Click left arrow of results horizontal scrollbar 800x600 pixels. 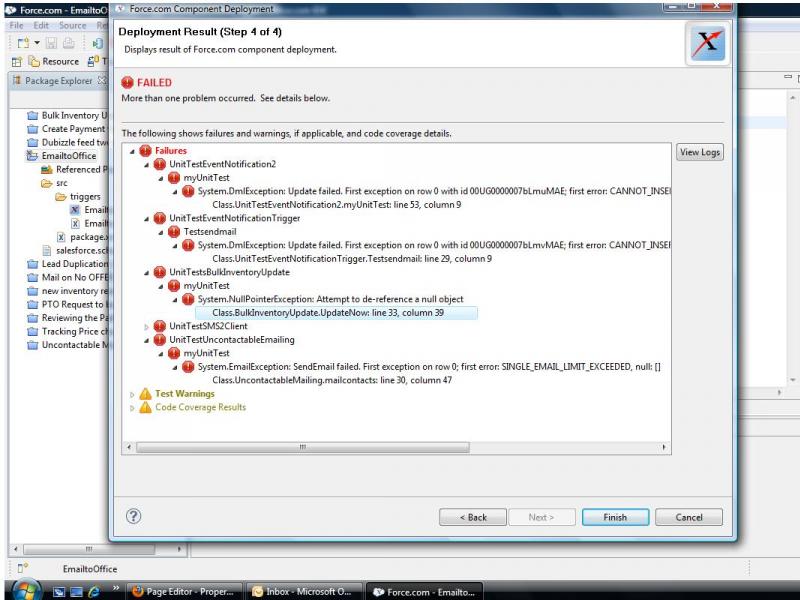click(x=129, y=447)
